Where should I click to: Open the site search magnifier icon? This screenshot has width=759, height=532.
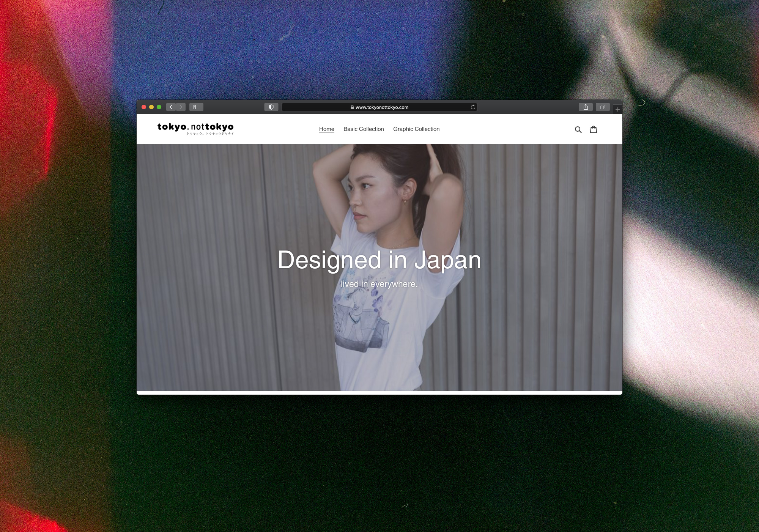(x=578, y=130)
